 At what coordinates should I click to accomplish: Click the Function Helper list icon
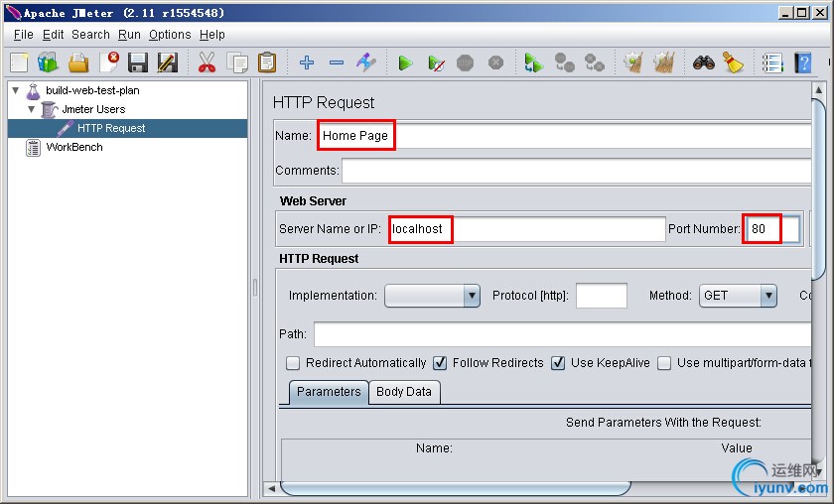(x=772, y=63)
